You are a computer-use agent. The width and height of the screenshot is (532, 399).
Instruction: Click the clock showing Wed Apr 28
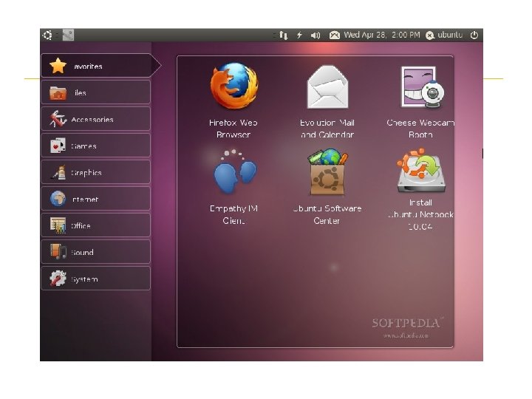[382, 35]
